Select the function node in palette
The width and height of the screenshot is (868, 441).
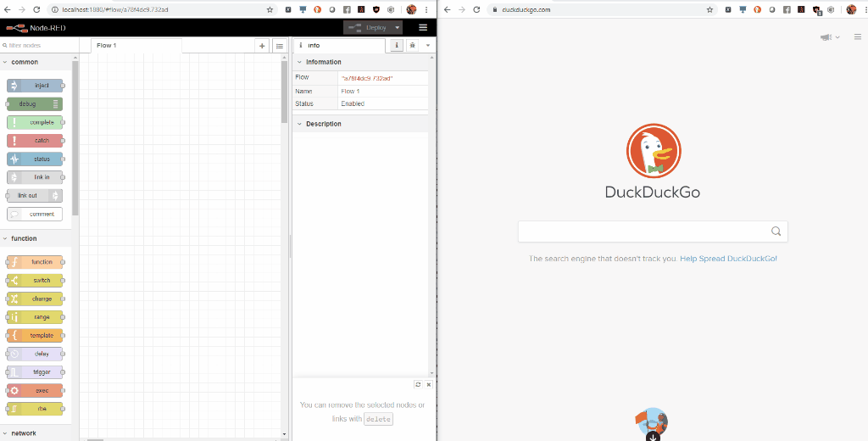(35, 262)
